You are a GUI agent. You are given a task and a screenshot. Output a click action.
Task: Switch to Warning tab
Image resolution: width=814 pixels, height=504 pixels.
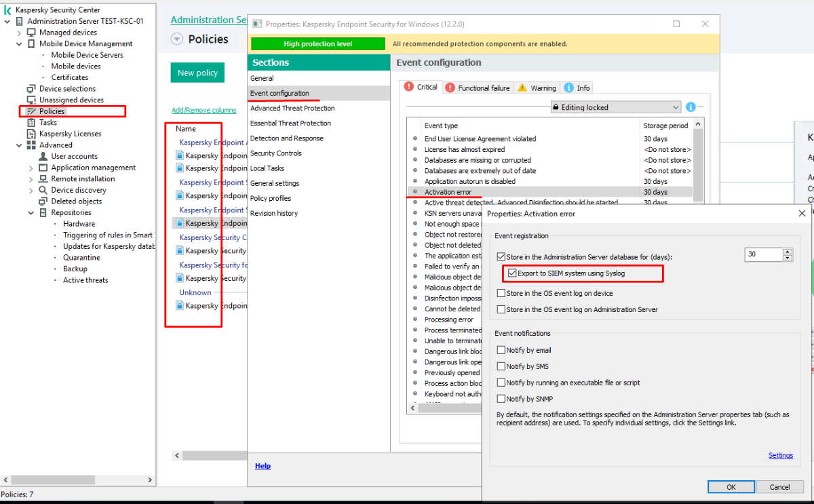tap(537, 88)
